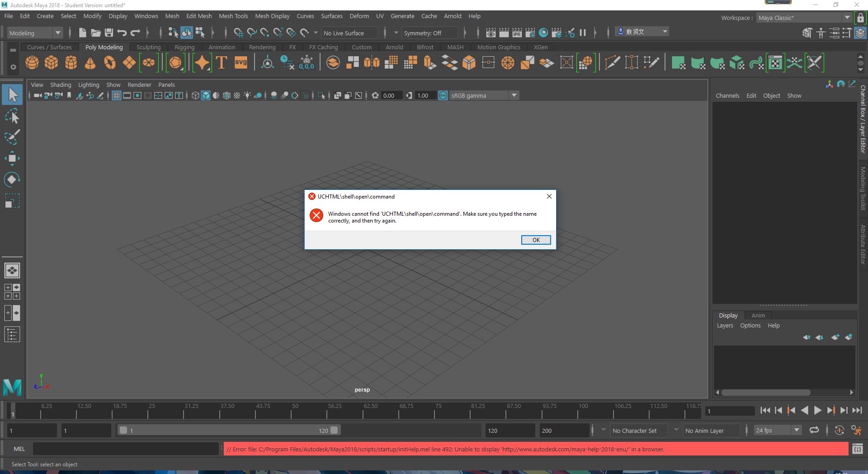
Task: Open Options in the Layer Editor
Action: pos(750,325)
